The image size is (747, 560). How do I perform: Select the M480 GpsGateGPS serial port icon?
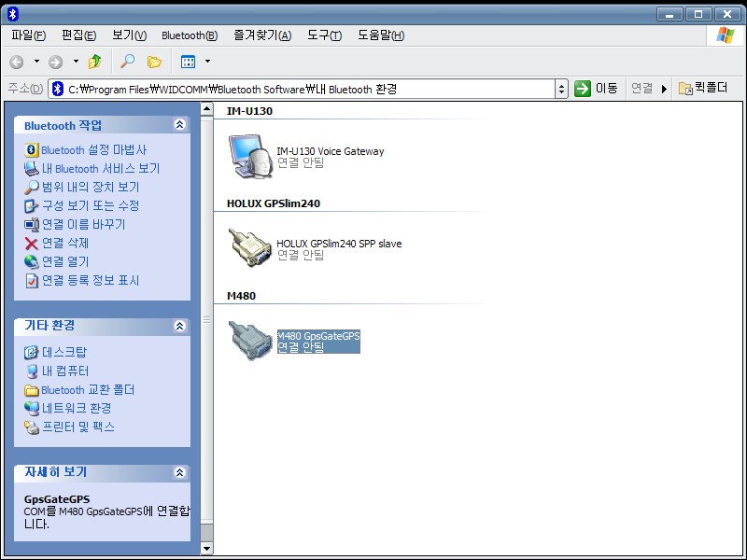250,340
